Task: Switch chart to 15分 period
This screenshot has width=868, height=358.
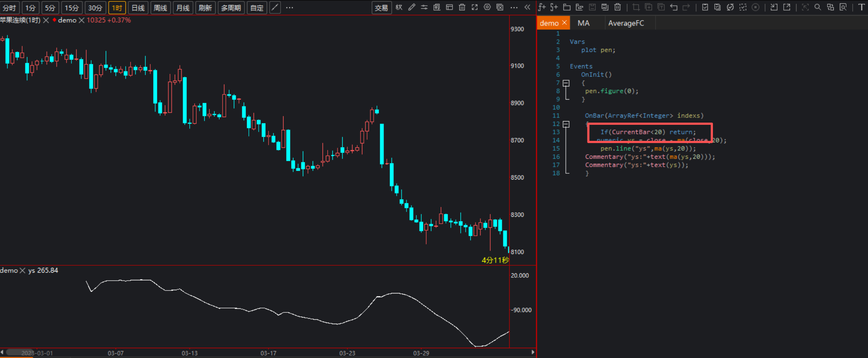Action: (x=72, y=8)
